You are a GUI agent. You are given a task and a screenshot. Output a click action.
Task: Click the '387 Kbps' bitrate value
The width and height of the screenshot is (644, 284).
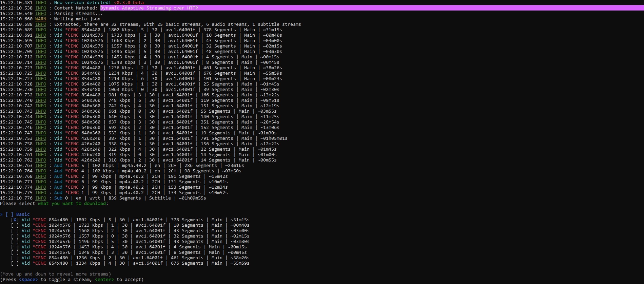click(119, 138)
